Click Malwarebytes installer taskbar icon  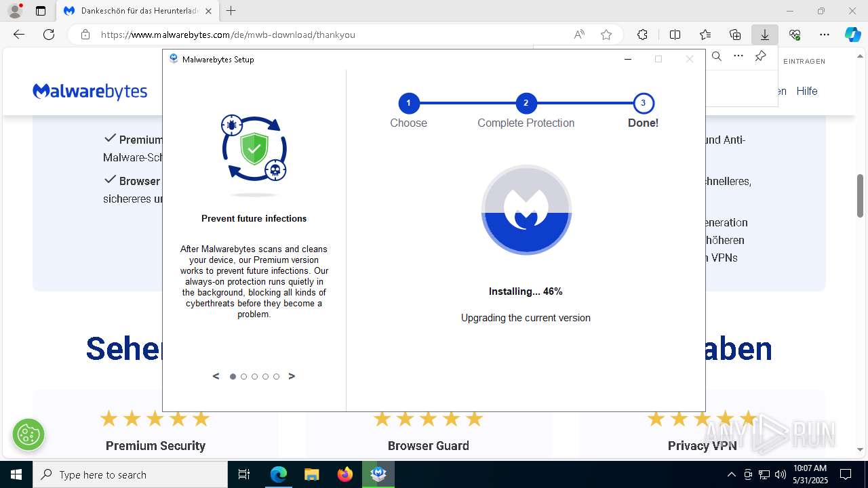[x=378, y=474]
